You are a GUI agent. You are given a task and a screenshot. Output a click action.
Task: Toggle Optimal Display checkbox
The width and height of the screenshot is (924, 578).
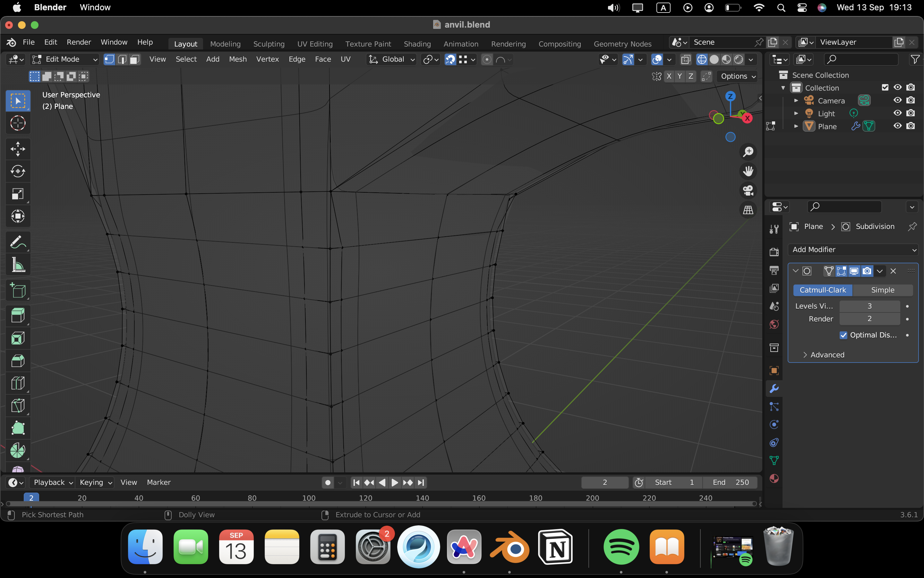(x=843, y=335)
